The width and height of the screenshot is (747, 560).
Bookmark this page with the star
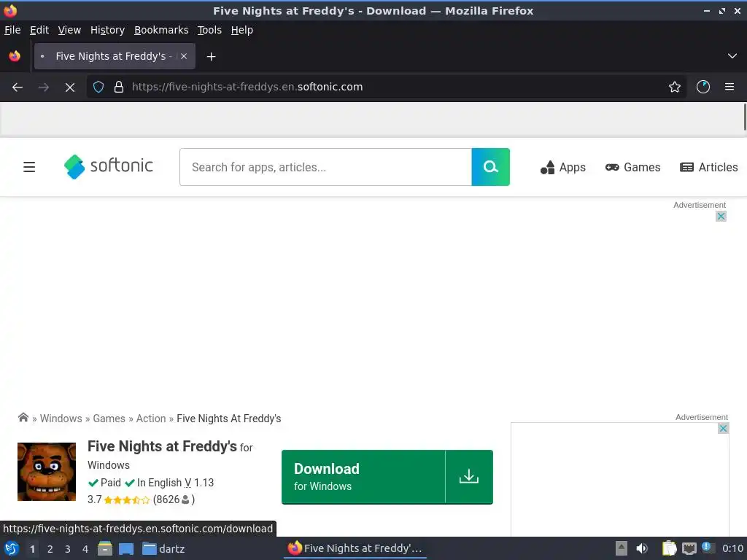pos(675,87)
